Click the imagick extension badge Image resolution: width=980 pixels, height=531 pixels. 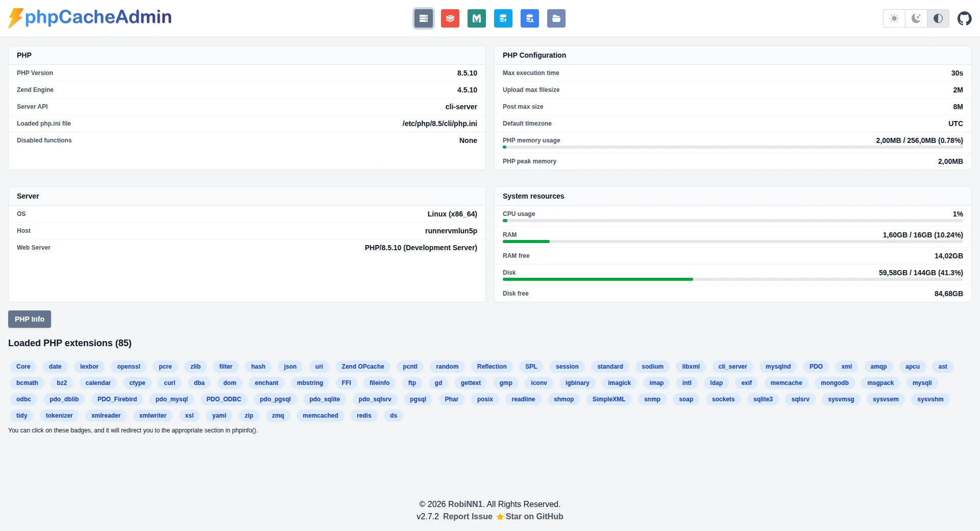pyautogui.click(x=619, y=383)
